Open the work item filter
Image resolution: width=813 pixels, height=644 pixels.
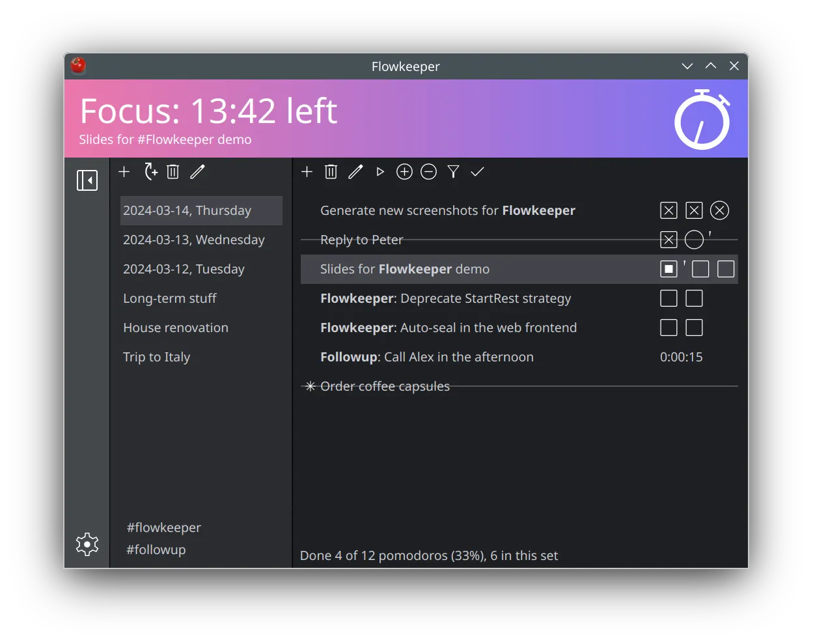pyautogui.click(x=453, y=172)
